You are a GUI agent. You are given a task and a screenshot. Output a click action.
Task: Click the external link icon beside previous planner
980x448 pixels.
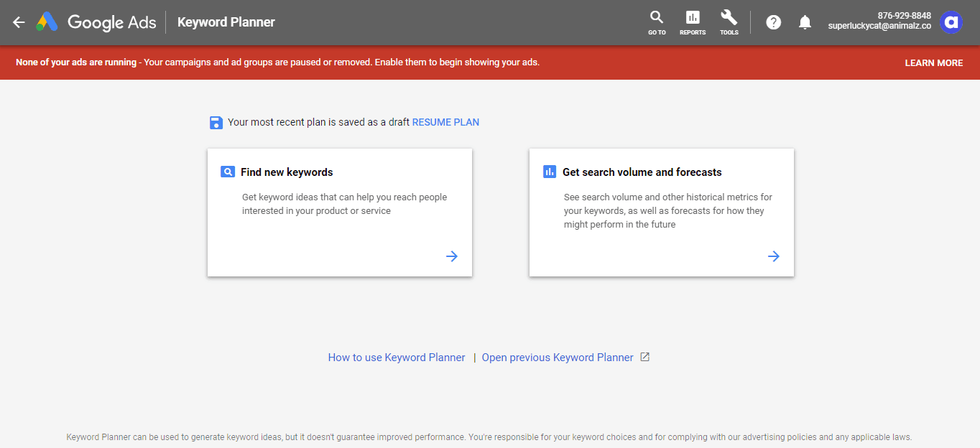pyautogui.click(x=644, y=358)
